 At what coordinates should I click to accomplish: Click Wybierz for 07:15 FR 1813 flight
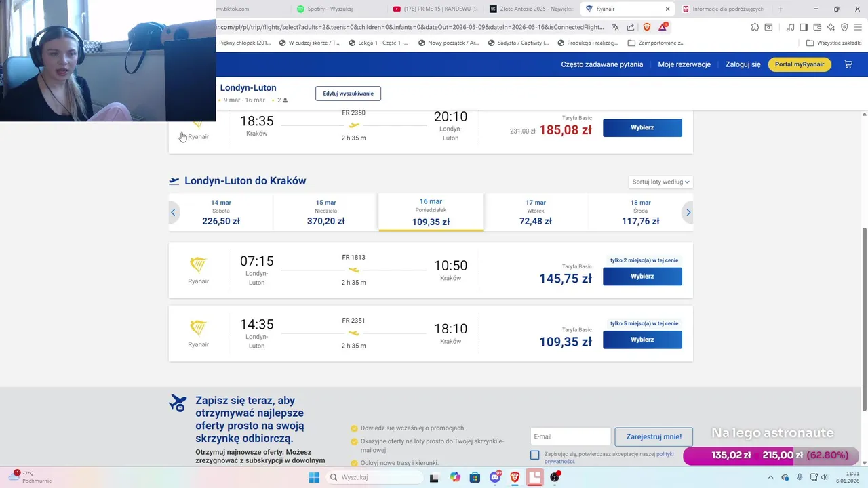(x=642, y=277)
